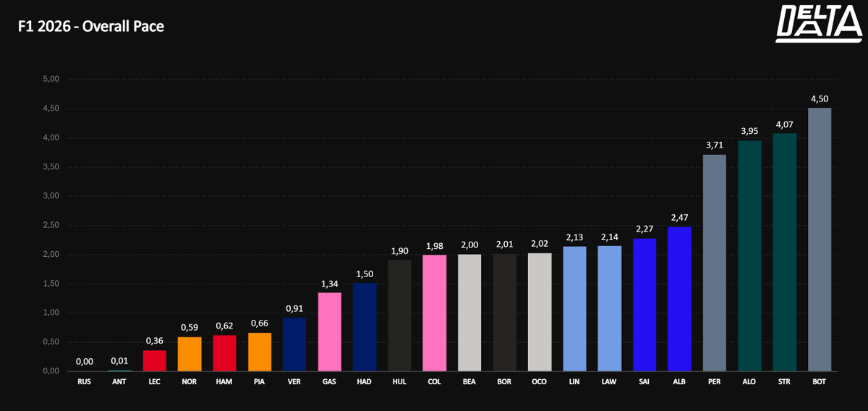Select the orange PIA bar
The height and width of the screenshot is (411, 868).
pos(260,352)
